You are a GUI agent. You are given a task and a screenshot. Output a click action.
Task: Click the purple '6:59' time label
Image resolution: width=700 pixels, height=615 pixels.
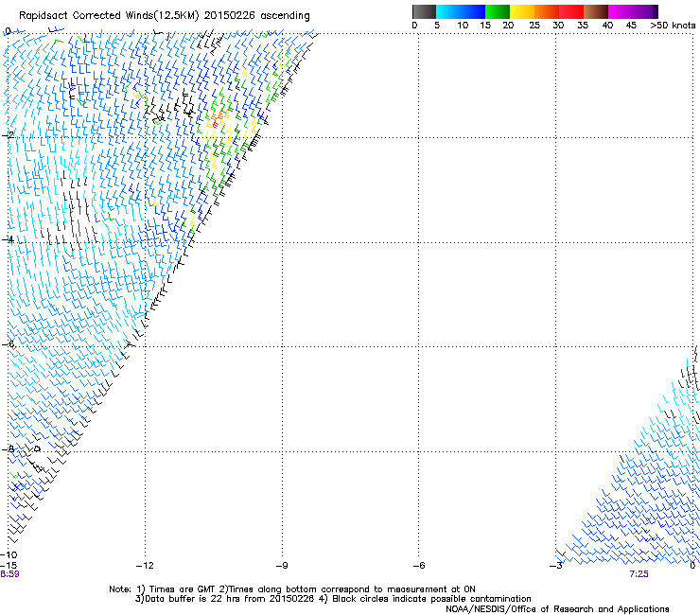coord(9,574)
